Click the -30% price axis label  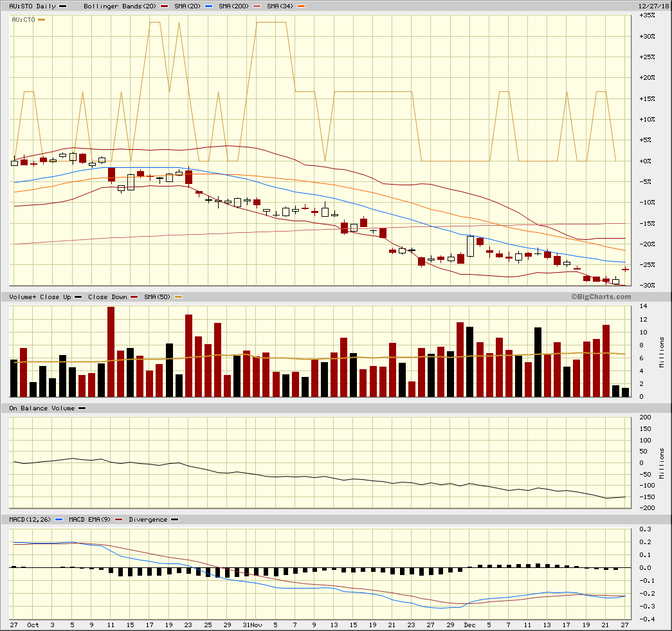[647, 285]
